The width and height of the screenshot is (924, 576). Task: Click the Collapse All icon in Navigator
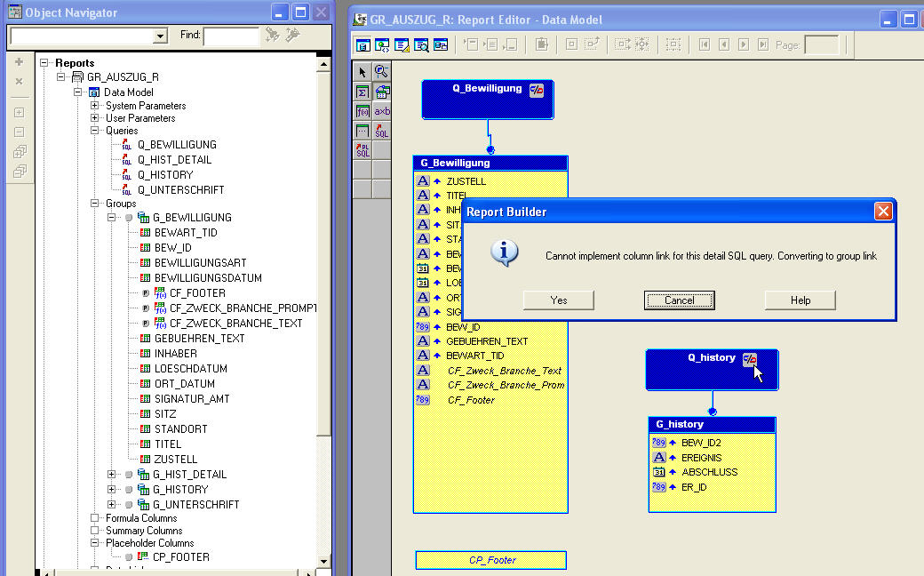click(x=19, y=172)
